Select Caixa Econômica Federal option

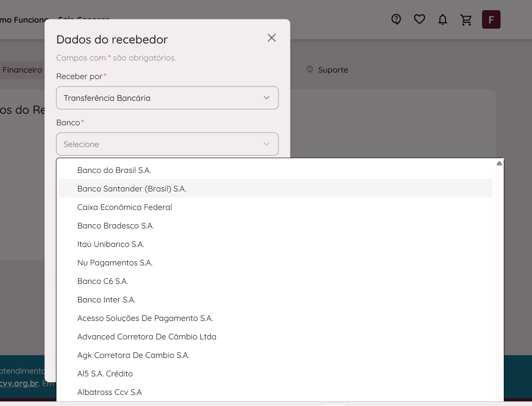[x=124, y=207]
